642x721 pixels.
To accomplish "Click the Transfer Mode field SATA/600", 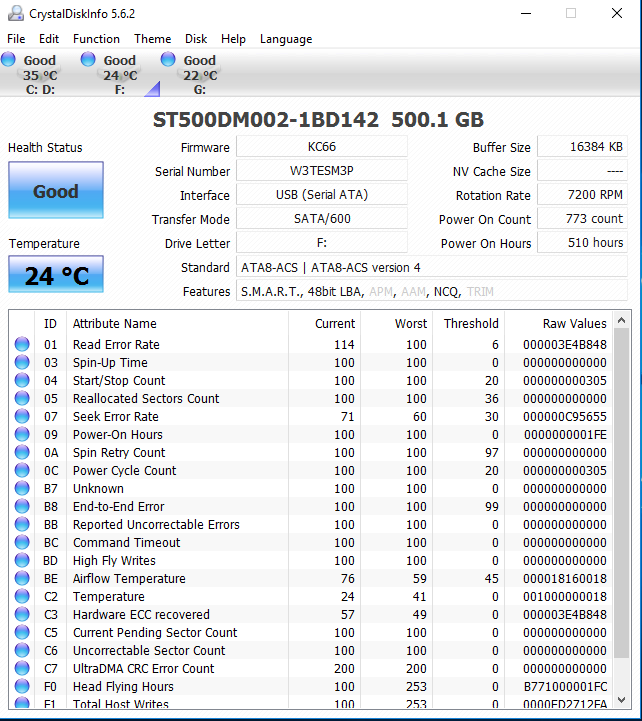I will tap(321, 218).
